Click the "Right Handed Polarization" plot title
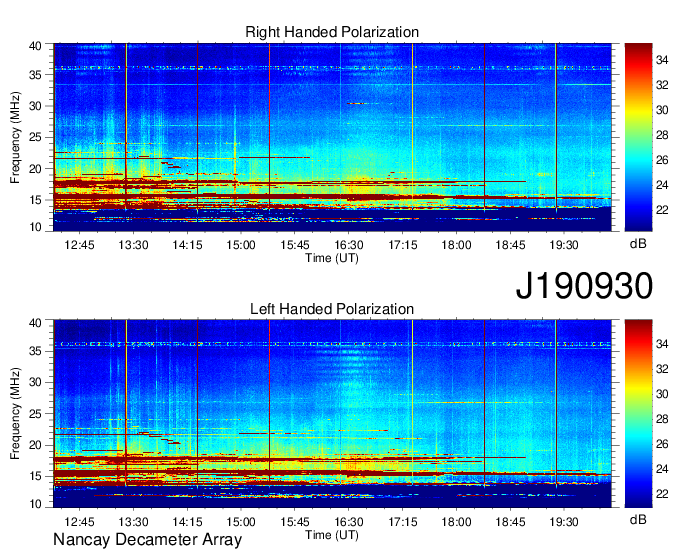680x552 pixels. pyautogui.click(x=332, y=32)
